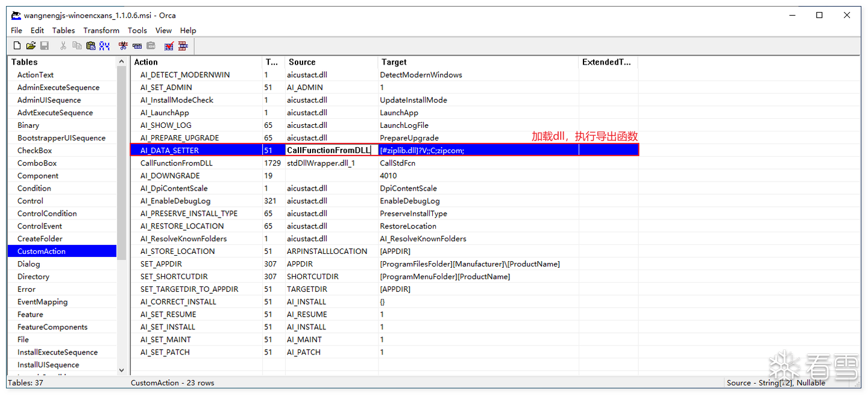Click the Tables list header
The image size is (868, 395).
62,62
